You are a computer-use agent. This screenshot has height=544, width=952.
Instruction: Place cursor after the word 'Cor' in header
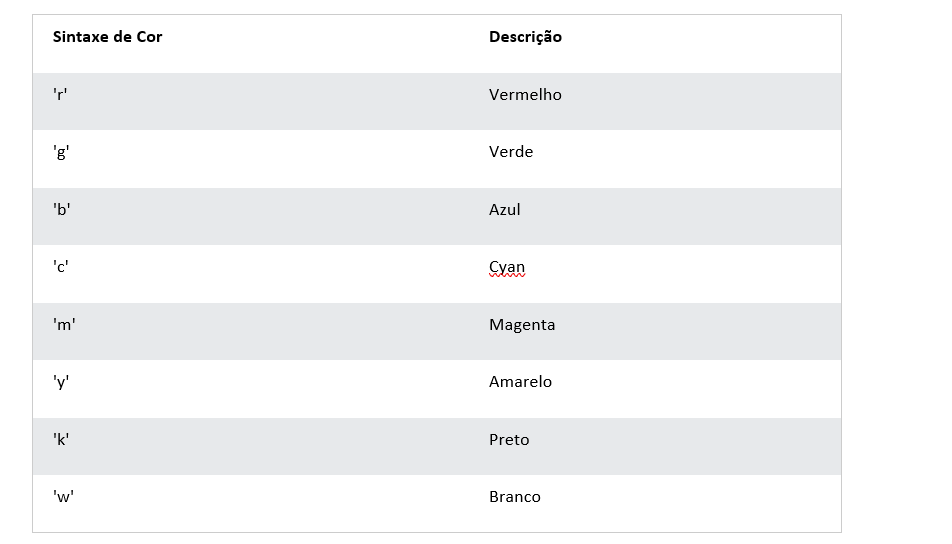click(x=163, y=37)
